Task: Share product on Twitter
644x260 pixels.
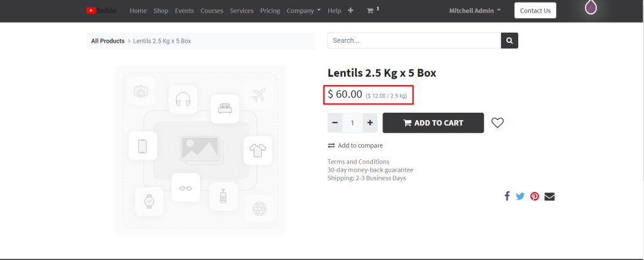Action: point(520,196)
